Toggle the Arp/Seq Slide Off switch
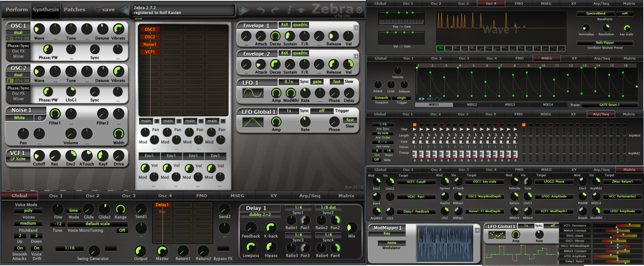The height and width of the screenshot is (266, 644). pyautogui.click(x=377, y=160)
